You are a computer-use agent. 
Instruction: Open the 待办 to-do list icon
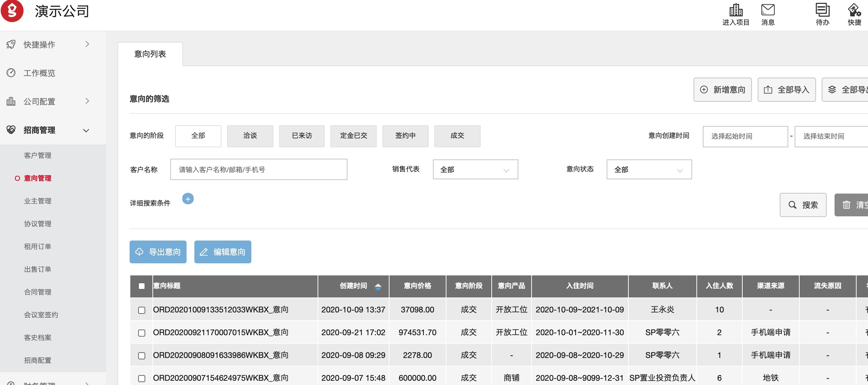click(x=822, y=10)
